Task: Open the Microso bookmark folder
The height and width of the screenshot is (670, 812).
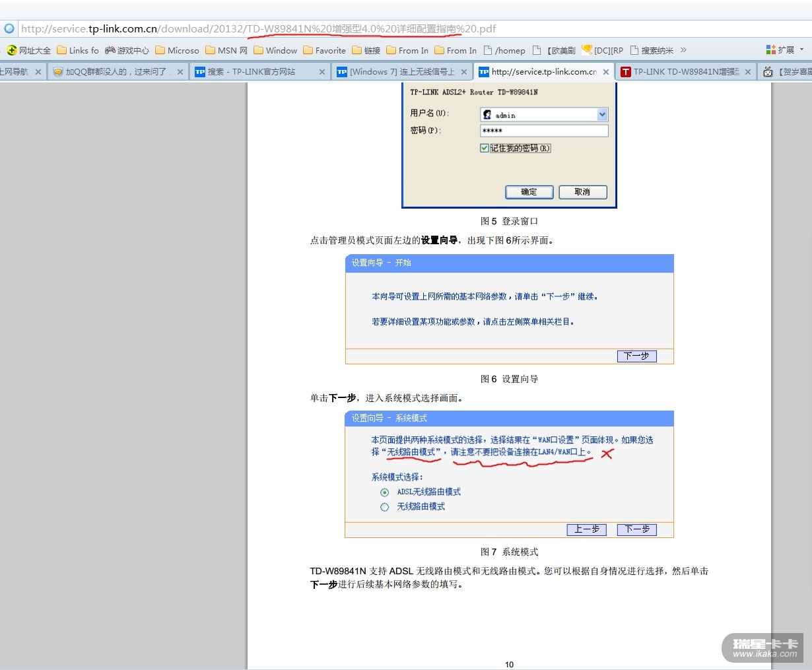Action: pyautogui.click(x=177, y=50)
